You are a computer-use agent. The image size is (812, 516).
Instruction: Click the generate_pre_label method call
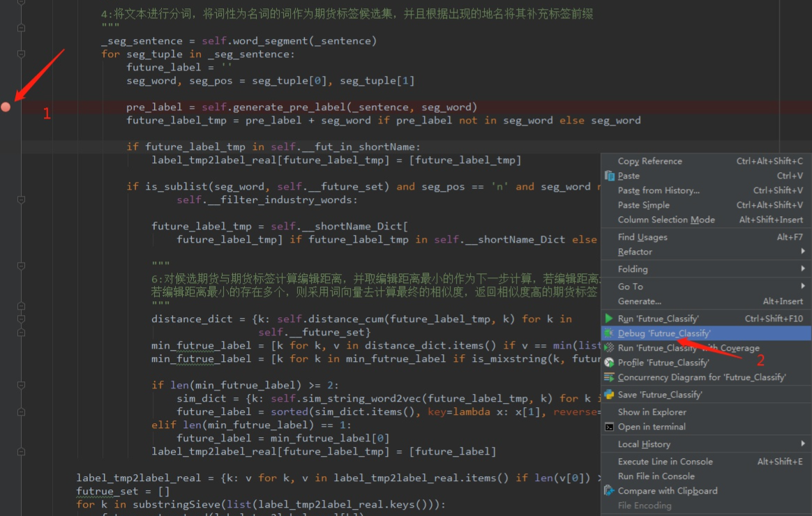pos(289,107)
